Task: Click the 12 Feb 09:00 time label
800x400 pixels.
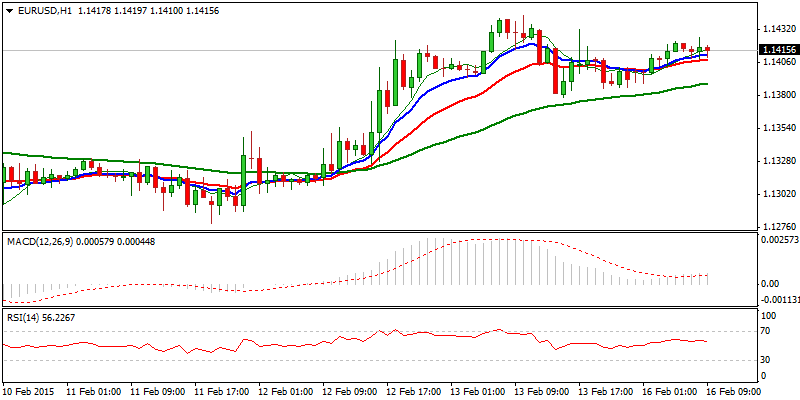Action: [349, 391]
